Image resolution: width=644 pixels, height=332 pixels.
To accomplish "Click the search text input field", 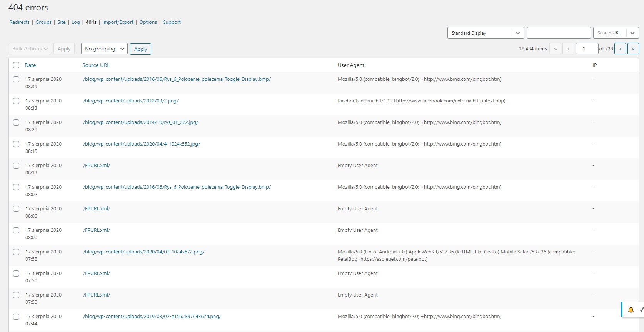I will click(x=559, y=33).
